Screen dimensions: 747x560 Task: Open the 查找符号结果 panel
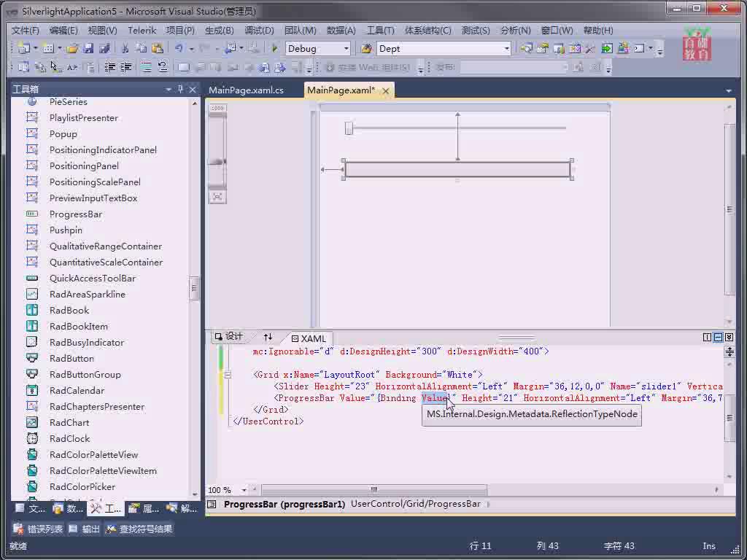click(x=139, y=529)
